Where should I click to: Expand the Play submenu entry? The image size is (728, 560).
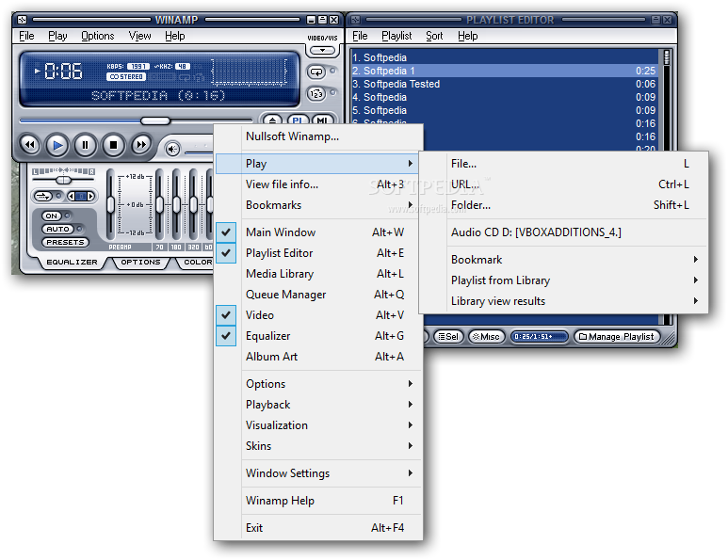point(318,164)
